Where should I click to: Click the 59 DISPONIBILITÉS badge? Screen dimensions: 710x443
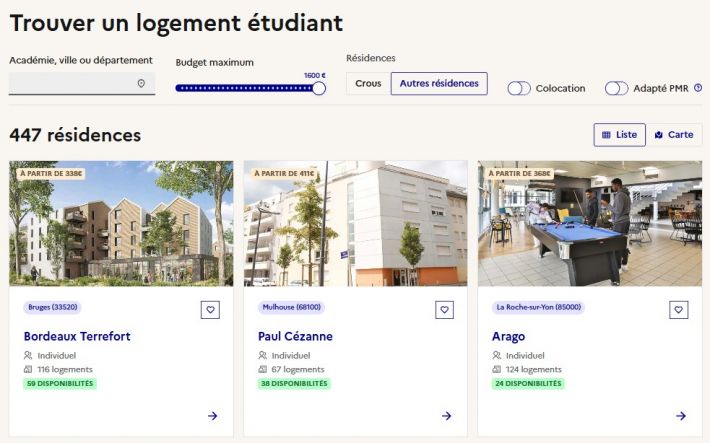coord(60,384)
